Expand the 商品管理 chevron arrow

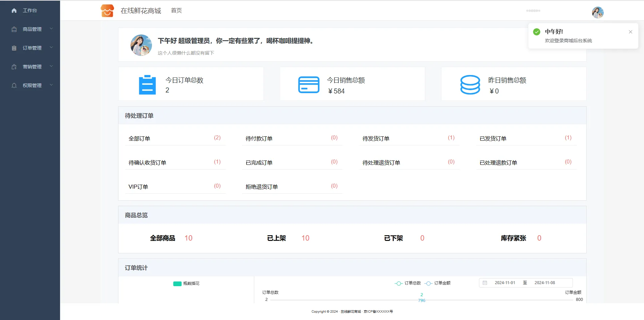51,29
